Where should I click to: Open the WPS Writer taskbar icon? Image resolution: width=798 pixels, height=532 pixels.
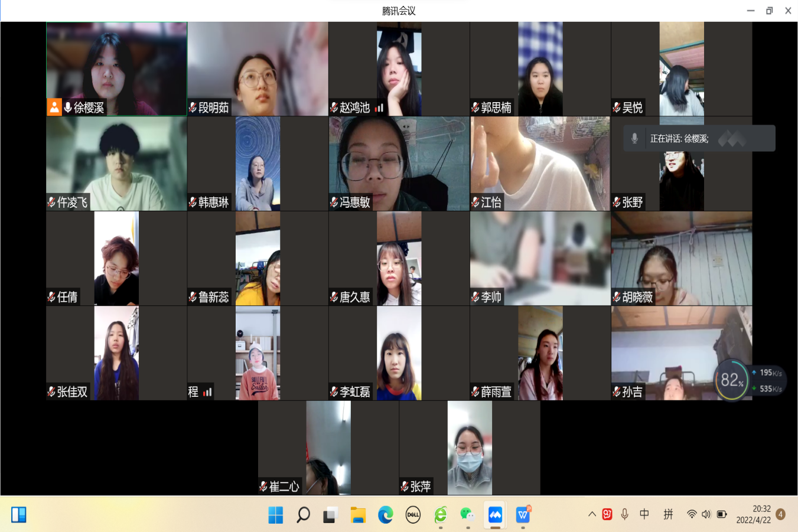click(523, 515)
